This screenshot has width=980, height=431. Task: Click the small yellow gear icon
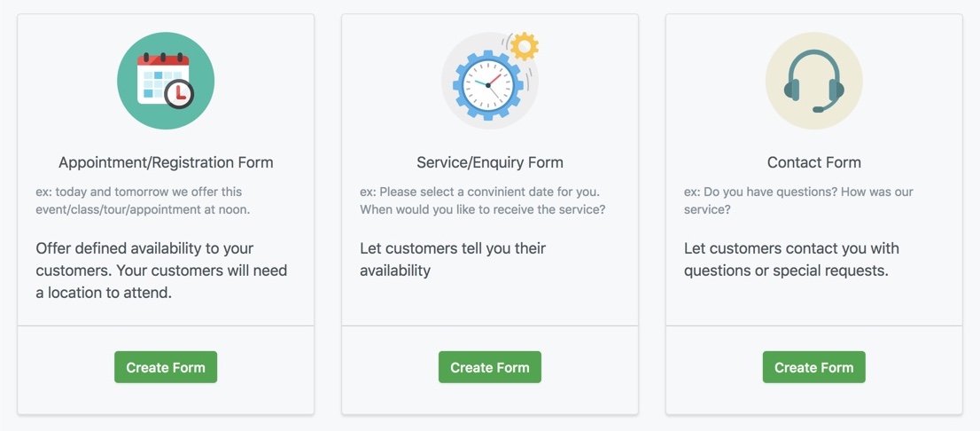tap(524, 46)
